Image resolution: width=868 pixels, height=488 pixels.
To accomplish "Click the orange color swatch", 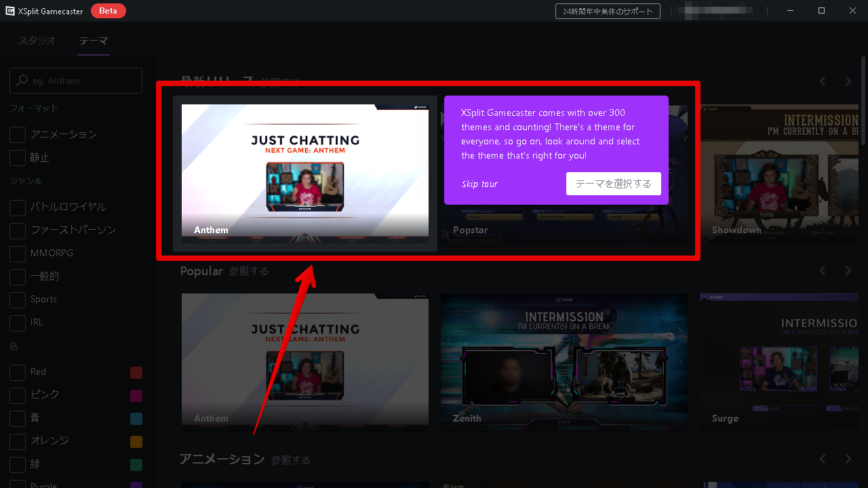I will click(x=136, y=441).
